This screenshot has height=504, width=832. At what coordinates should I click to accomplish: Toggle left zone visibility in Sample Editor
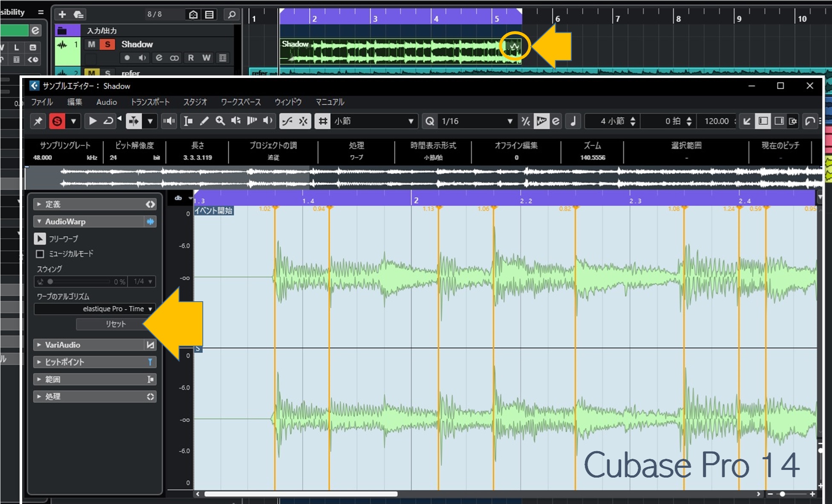tap(763, 121)
